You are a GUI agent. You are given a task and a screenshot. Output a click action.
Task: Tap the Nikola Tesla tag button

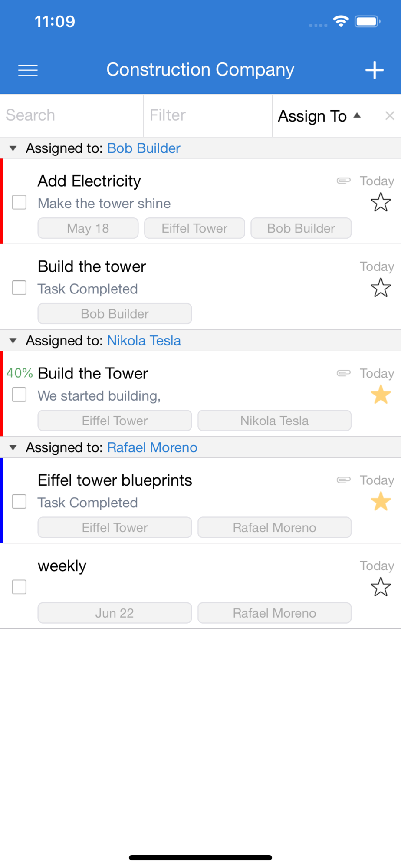tap(274, 421)
